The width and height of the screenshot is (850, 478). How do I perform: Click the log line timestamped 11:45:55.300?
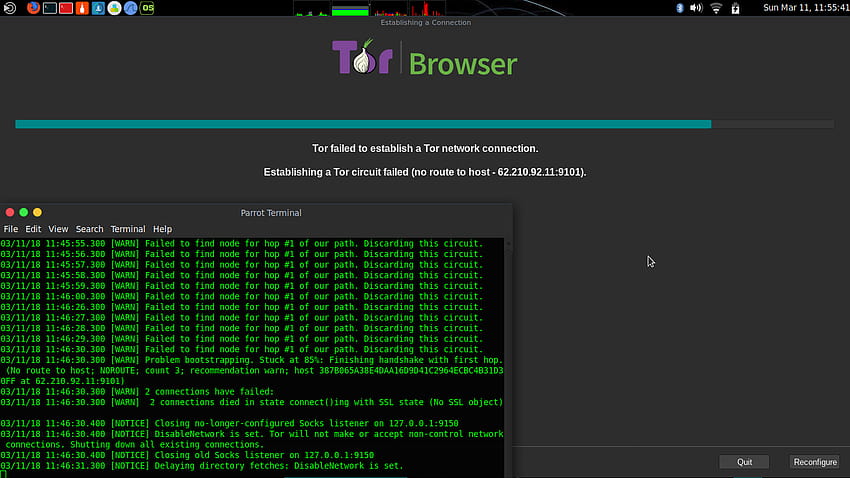coord(242,243)
